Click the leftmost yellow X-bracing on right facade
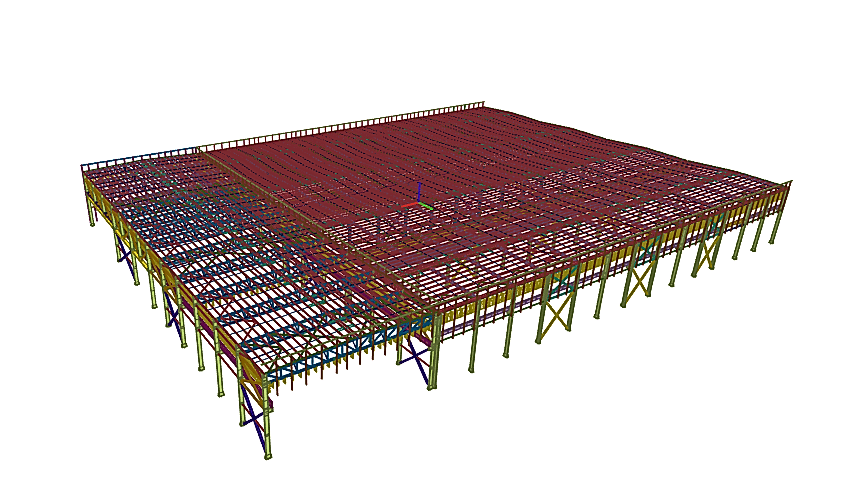Image resolution: width=866 pixels, height=487 pixels. tap(553, 317)
